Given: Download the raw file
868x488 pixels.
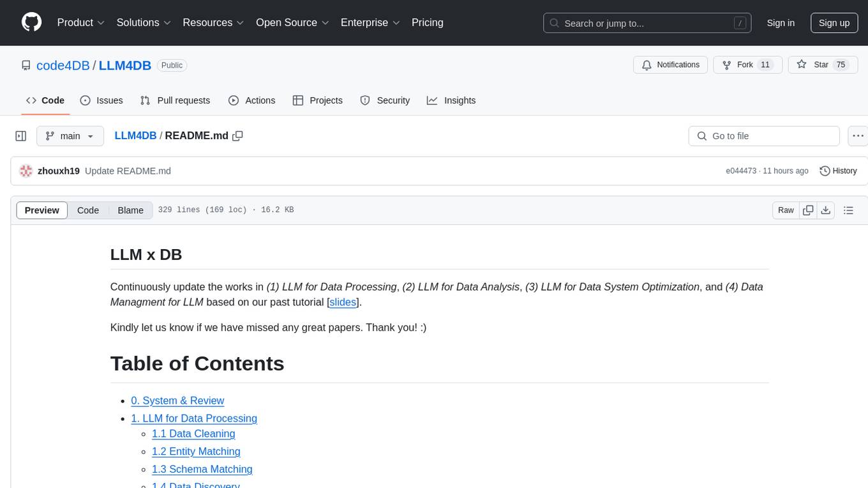Looking at the screenshot, I should click(x=825, y=210).
